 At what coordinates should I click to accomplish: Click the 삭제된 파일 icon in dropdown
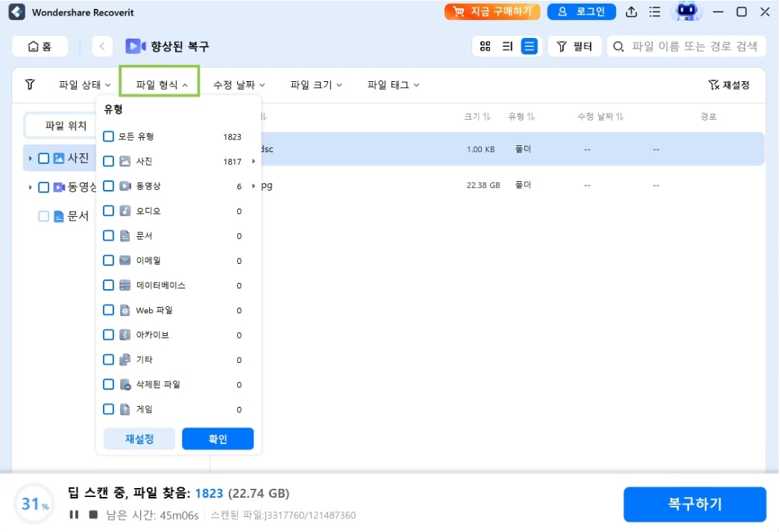pyautogui.click(x=125, y=384)
